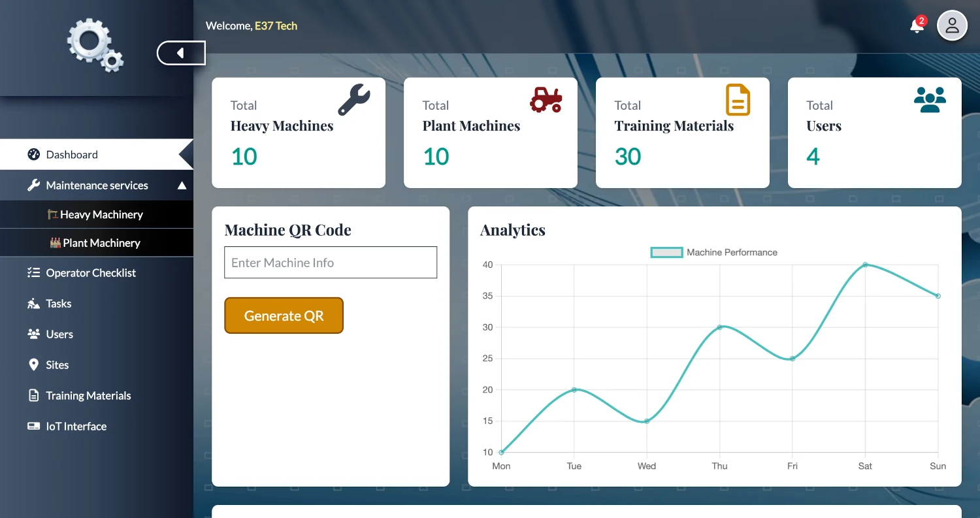Click the digging worker icon beside Tasks

point(33,303)
